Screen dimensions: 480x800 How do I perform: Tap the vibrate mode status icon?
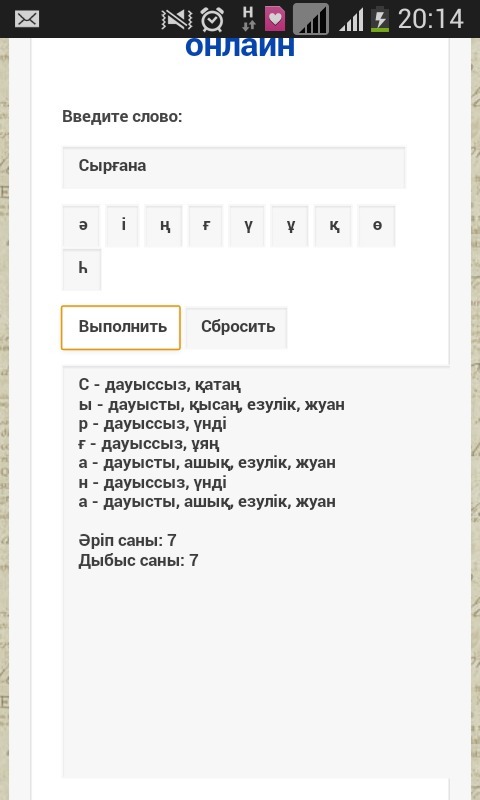click(x=178, y=19)
